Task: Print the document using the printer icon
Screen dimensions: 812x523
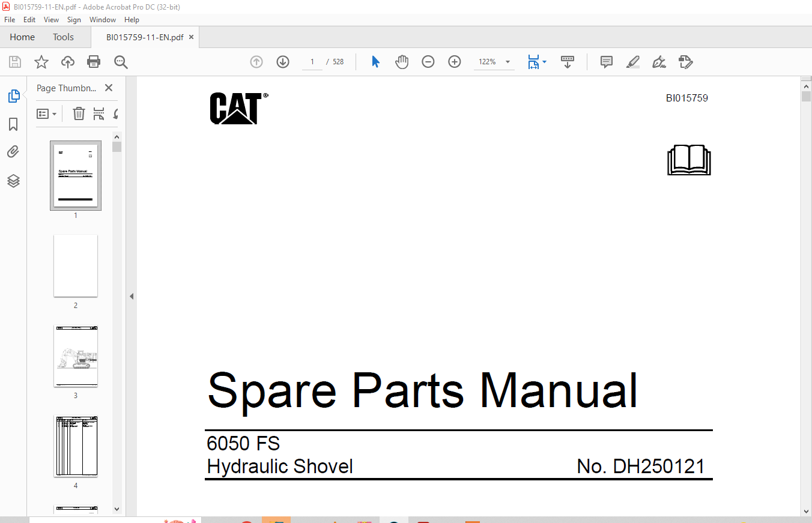Action: click(x=94, y=62)
